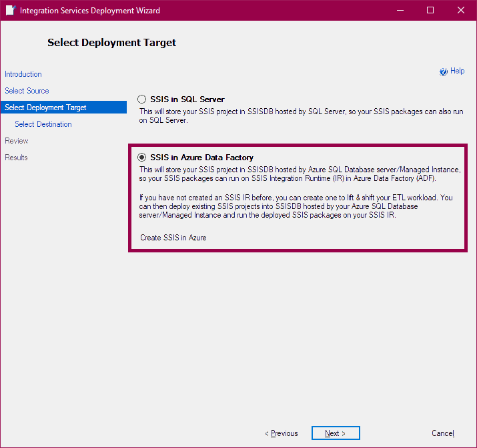Click the Integration Services Deployment Wizard title text

coord(90,11)
